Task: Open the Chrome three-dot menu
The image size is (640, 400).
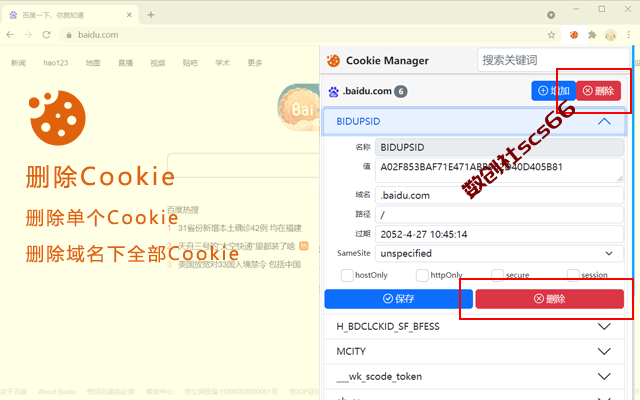Action: (629, 35)
